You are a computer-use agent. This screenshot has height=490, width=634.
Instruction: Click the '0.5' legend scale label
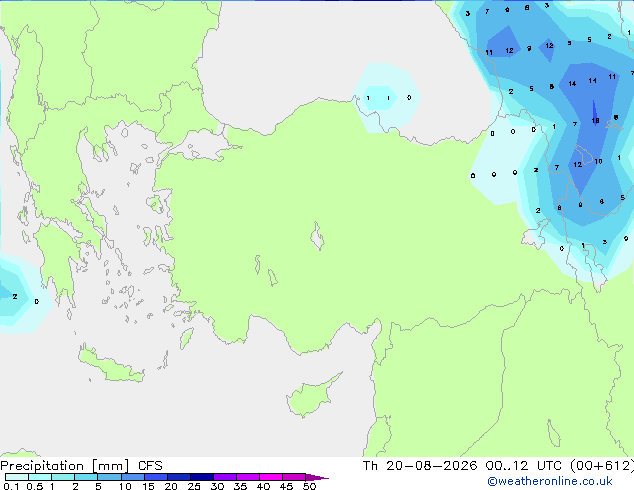pos(35,486)
